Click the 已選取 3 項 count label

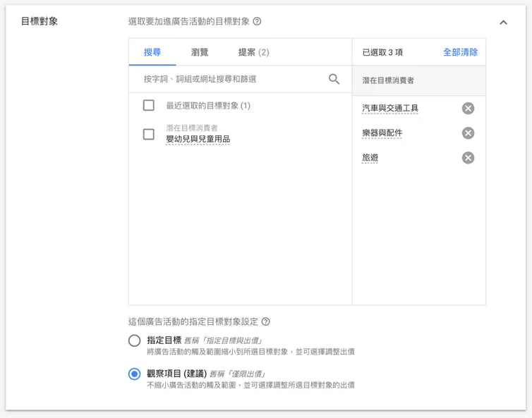click(x=382, y=53)
